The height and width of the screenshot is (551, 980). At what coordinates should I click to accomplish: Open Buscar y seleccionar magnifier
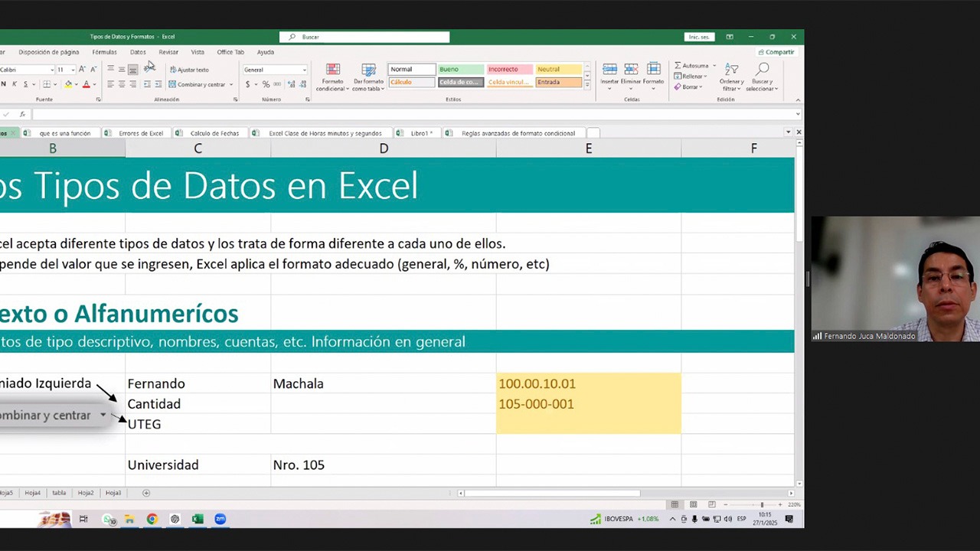[x=762, y=70]
